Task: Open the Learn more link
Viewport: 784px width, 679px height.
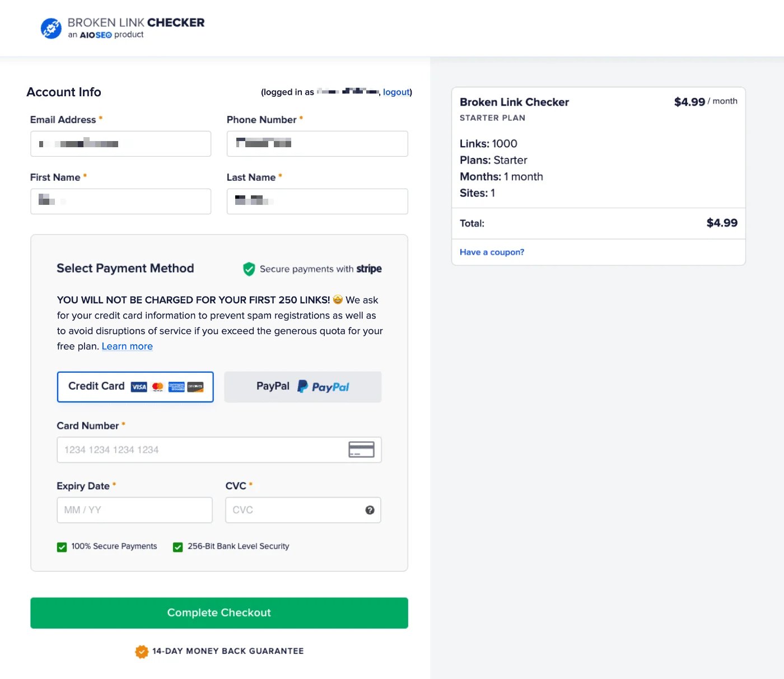Action: (x=127, y=346)
